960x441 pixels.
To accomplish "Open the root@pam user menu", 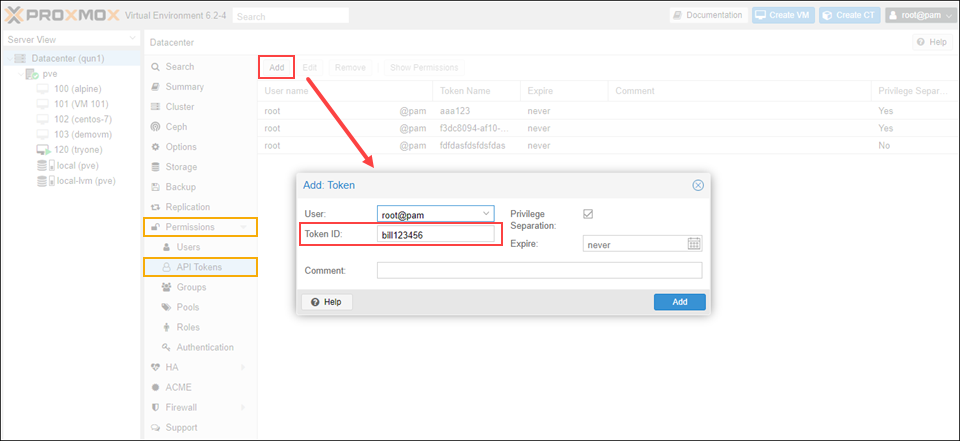I will 920,16.
